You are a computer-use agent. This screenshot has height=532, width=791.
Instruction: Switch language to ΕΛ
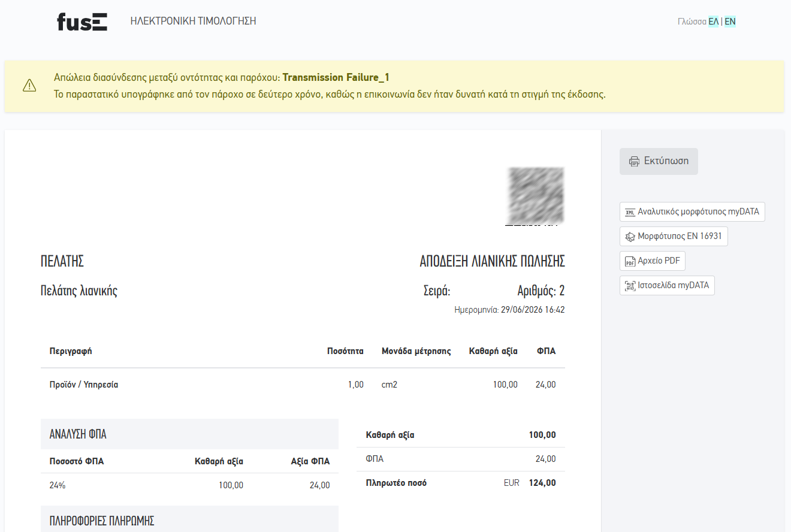pos(714,22)
